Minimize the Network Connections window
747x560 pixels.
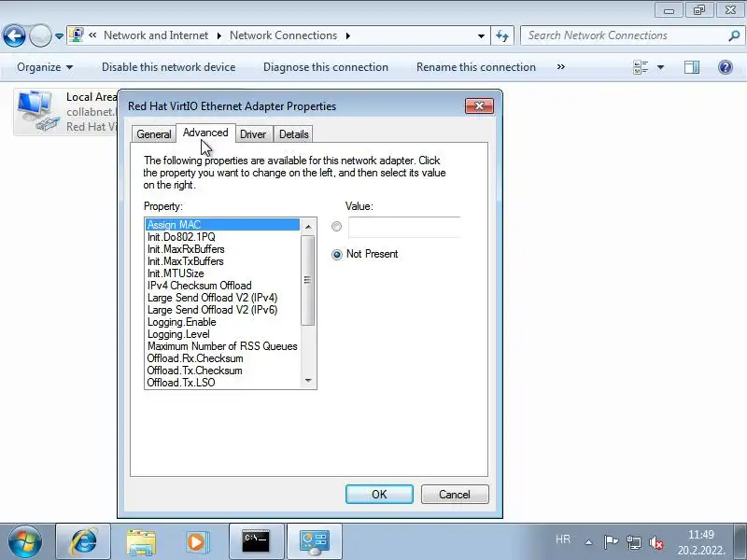tap(669, 10)
